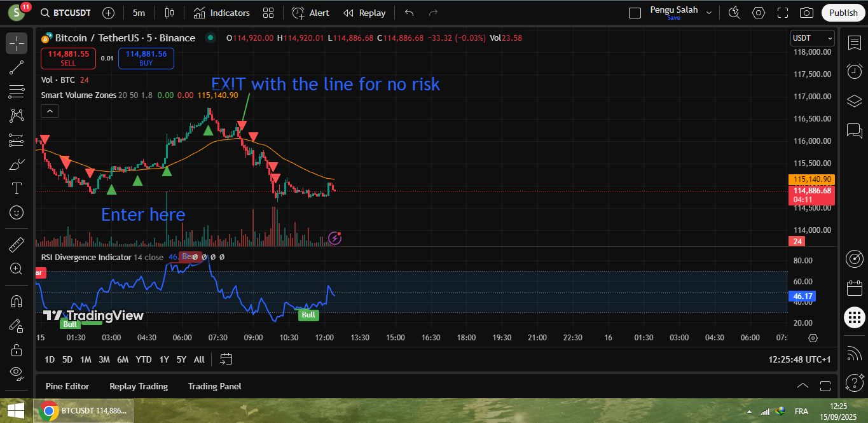Open indicator templates grid icon
868x423 pixels.
pos(268,13)
